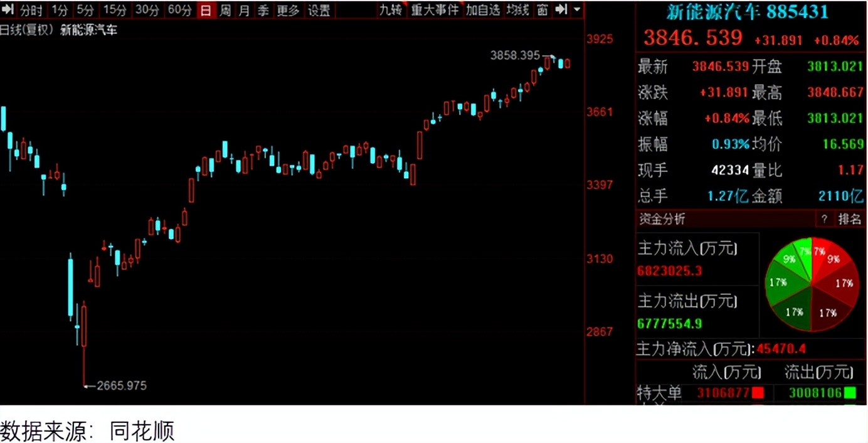Open the help question mark in 资金分析 panel
This screenshot has width=868, height=443.
pyautogui.click(x=824, y=219)
